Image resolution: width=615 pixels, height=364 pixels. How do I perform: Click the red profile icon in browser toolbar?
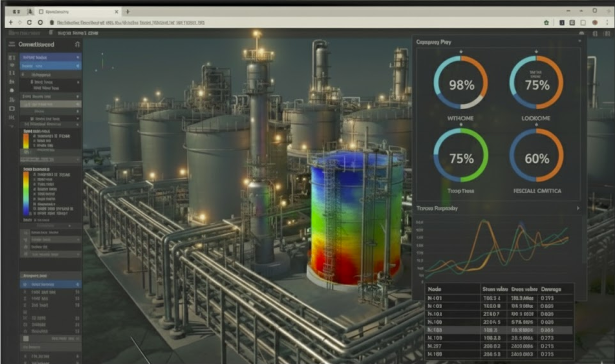click(x=594, y=23)
